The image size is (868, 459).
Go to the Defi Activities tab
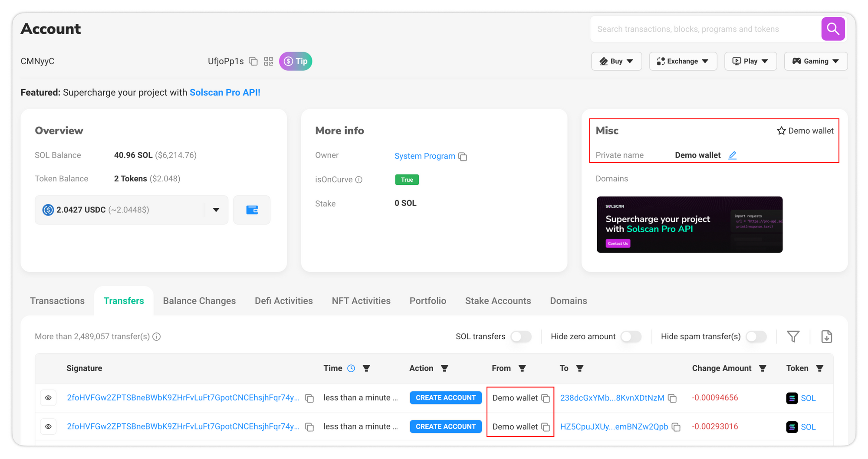[x=284, y=301]
